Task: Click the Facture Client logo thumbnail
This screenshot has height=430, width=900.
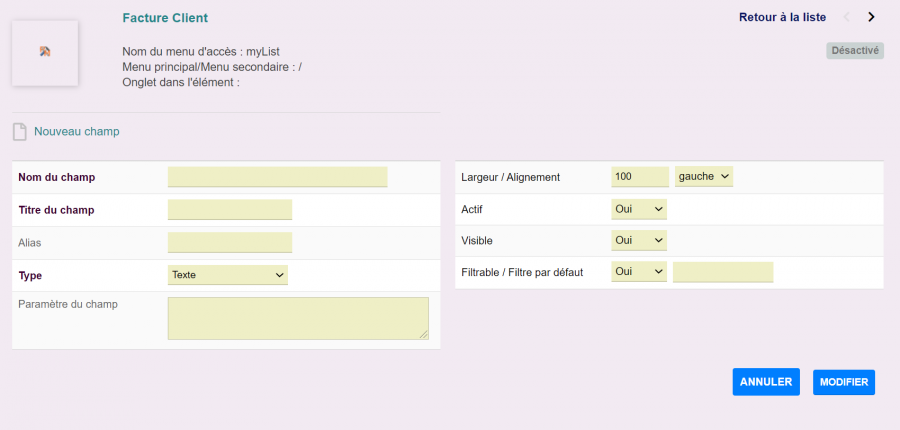Action: coord(45,51)
